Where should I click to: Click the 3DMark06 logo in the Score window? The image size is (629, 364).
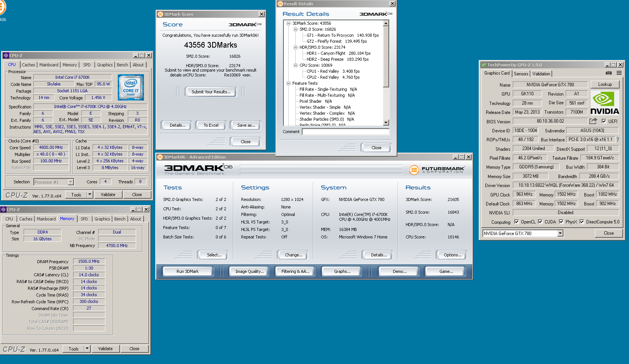(245, 24)
